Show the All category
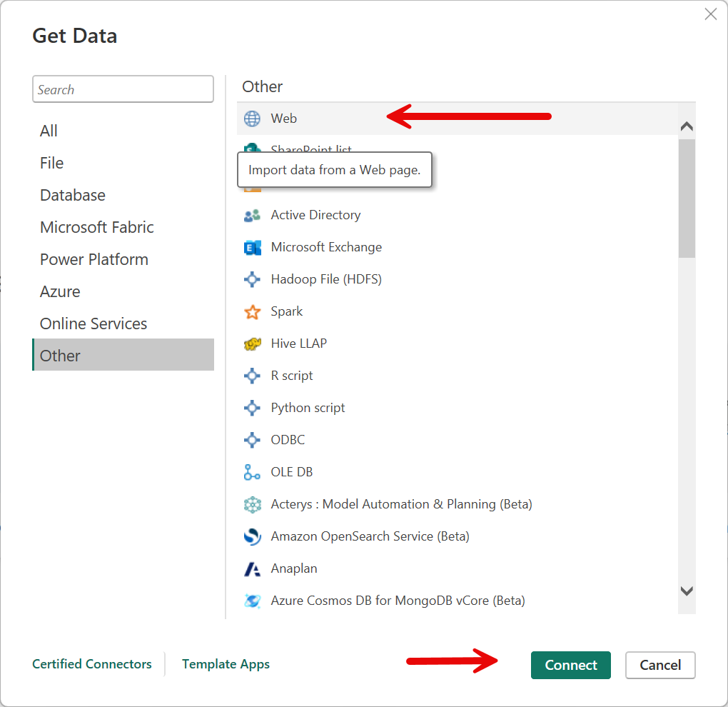728x707 pixels. [123, 131]
